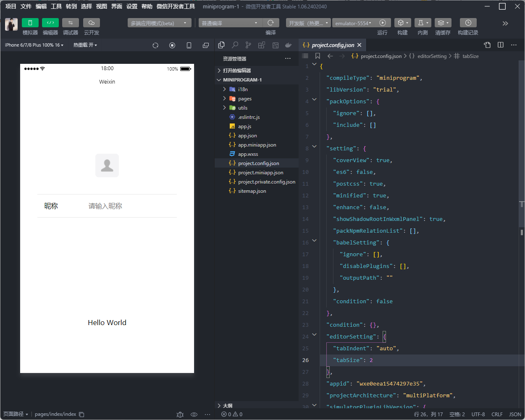Toggle the debugger panel button
The image size is (525, 420).
pos(71,23)
